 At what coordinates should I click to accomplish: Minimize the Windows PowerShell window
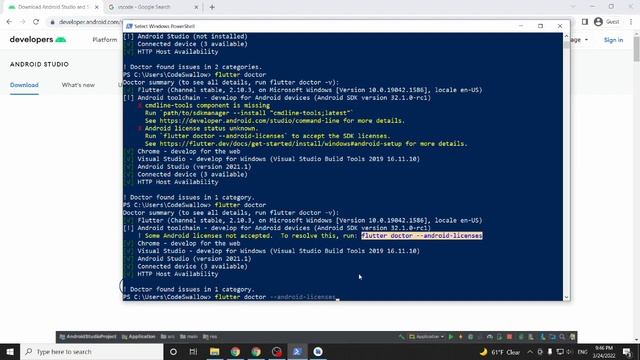(521, 26)
